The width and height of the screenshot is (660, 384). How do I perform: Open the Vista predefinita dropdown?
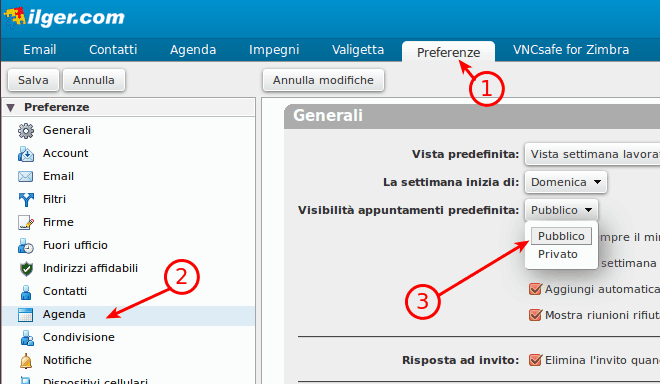point(592,154)
